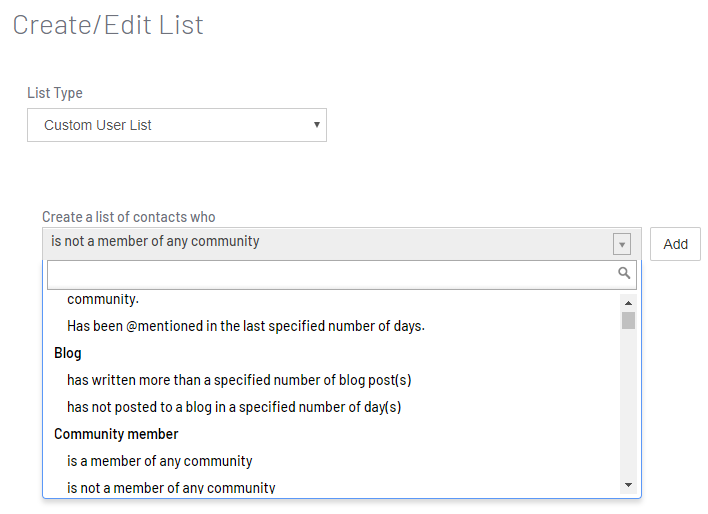708x514 pixels.
Task: Click the 'Create a list of contacts who' label
Action: pos(129,217)
